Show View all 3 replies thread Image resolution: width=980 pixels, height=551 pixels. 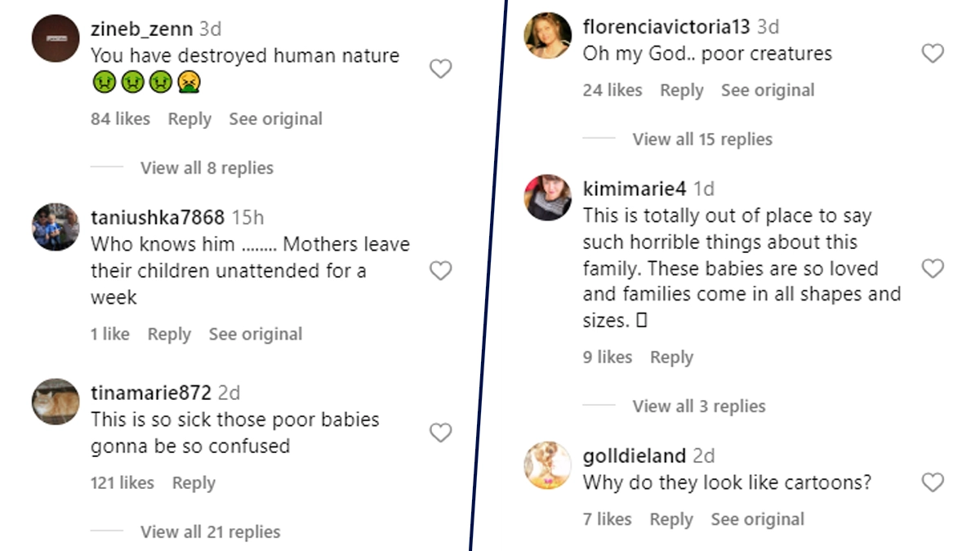[x=698, y=407]
